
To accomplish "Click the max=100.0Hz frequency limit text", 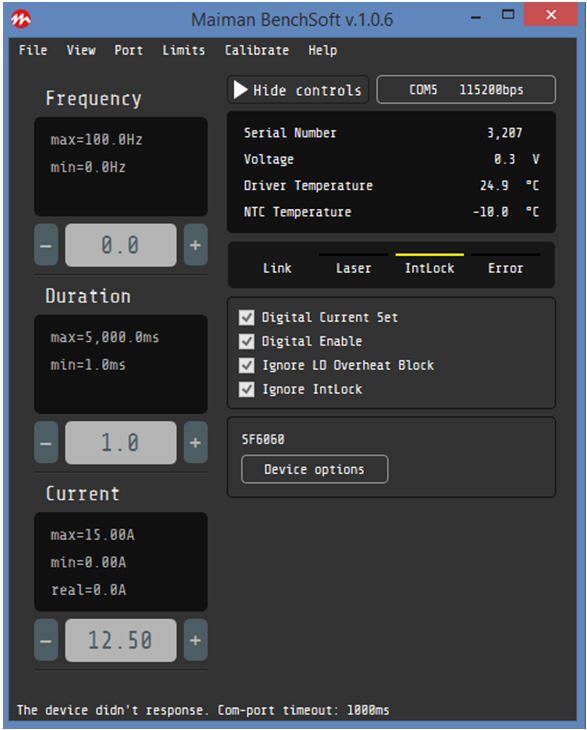I will 96,140.
